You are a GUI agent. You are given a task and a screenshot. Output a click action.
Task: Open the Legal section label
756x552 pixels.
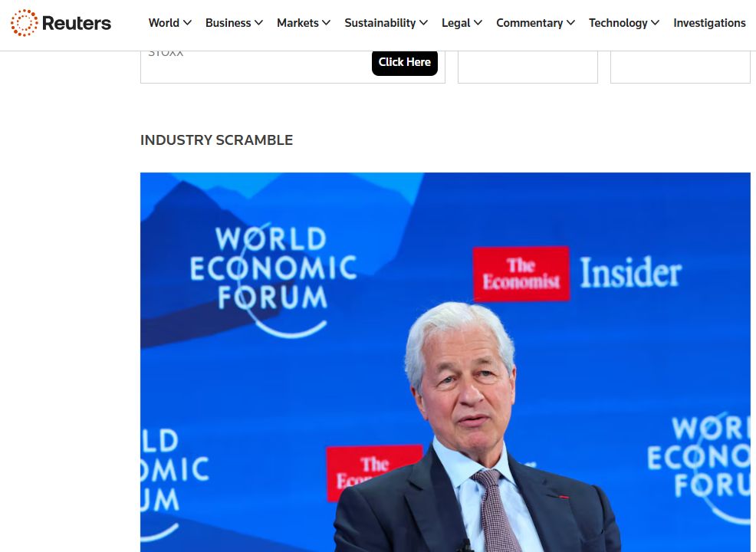pos(455,23)
